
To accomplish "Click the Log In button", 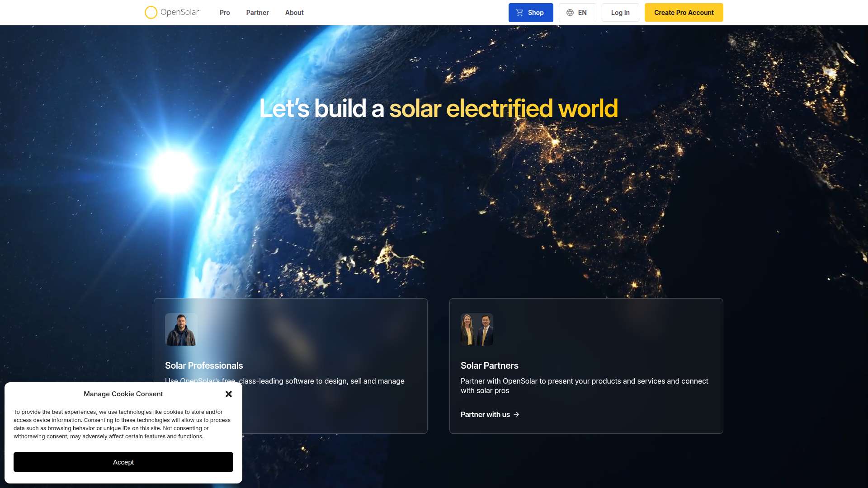I will point(620,13).
